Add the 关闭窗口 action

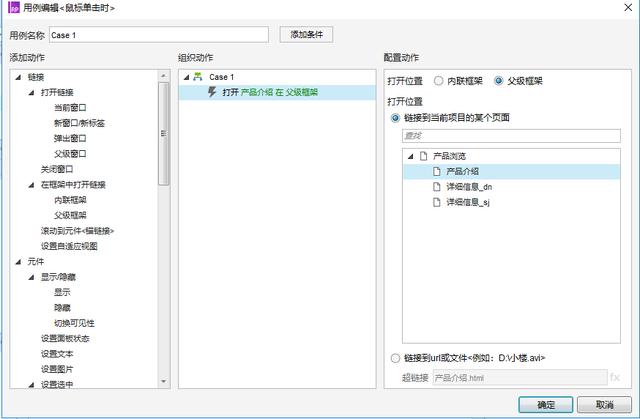pos(57,169)
